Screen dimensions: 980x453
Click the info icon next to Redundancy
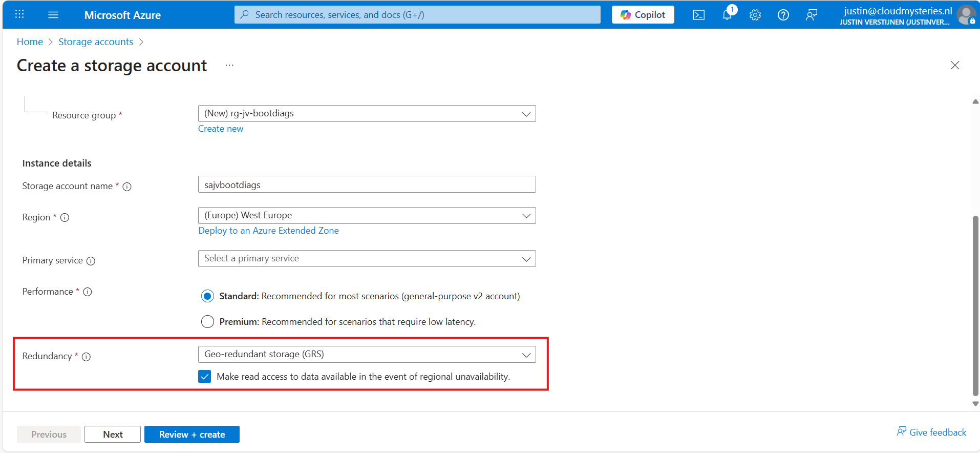(87, 357)
